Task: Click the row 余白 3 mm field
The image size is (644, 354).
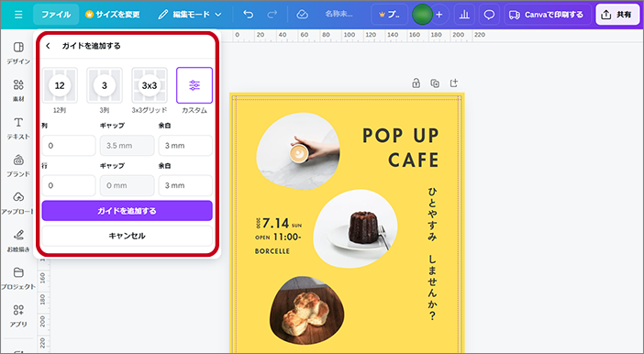Action: [185, 185]
